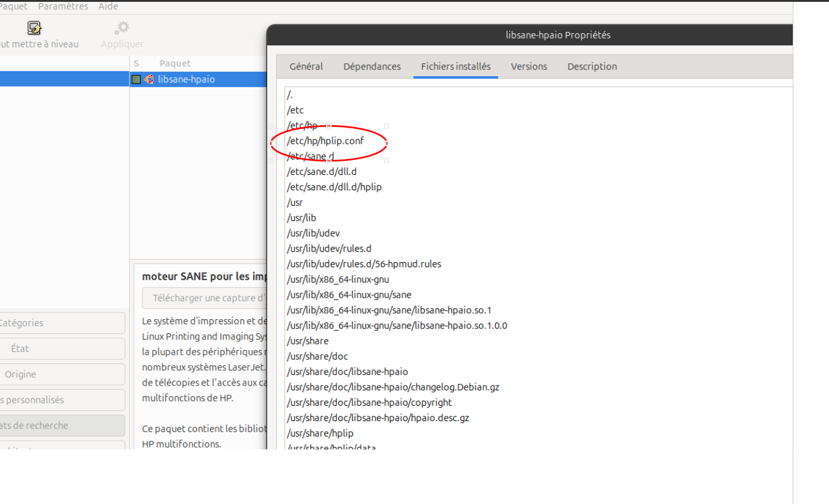Open the Paquet menu
Screen dimensions: 829x504
(x=14, y=6)
